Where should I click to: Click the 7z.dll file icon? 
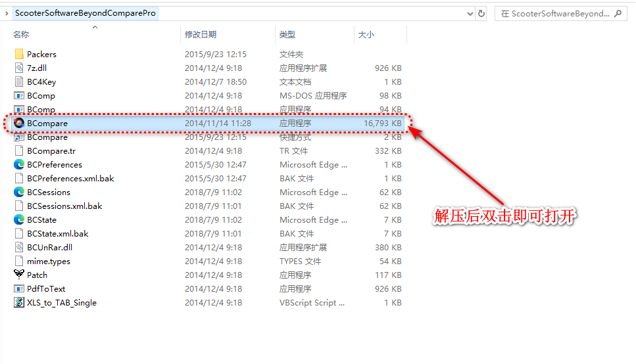19,68
